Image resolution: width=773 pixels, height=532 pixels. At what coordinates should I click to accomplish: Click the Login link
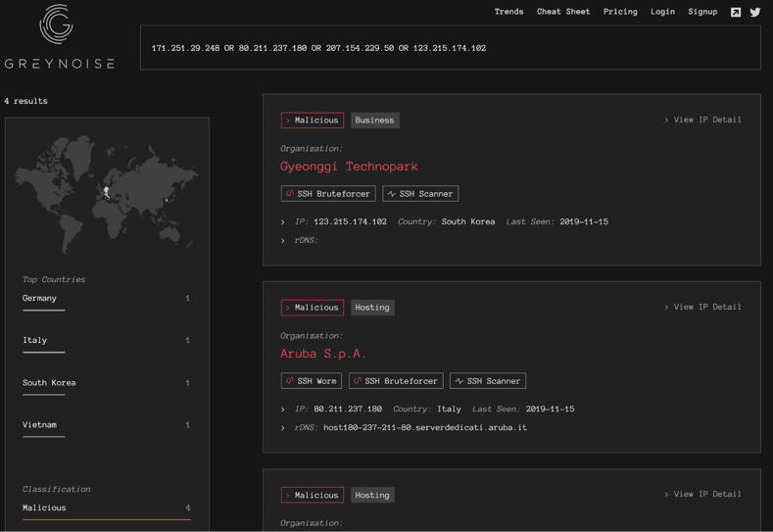pyautogui.click(x=662, y=12)
